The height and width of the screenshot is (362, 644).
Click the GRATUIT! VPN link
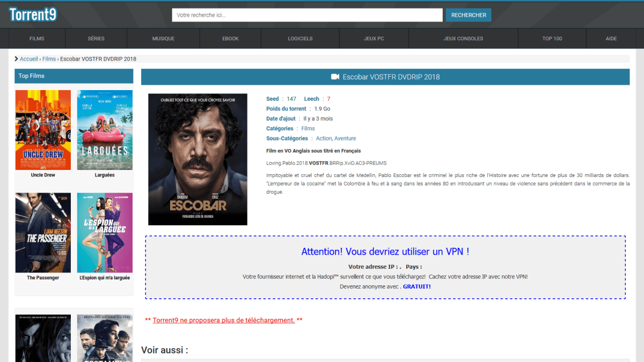pyautogui.click(x=417, y=286)
